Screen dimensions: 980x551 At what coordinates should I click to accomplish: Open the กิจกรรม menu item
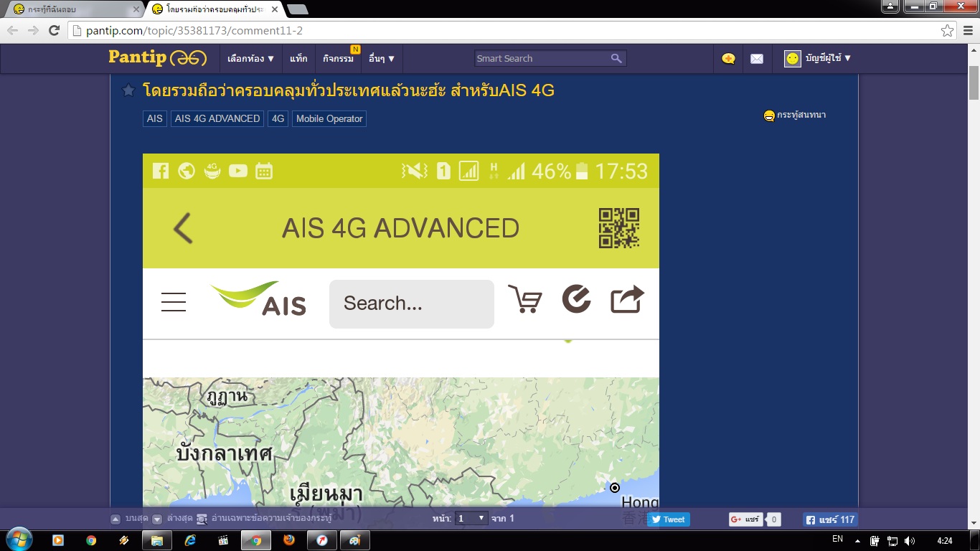coord(338,59)
